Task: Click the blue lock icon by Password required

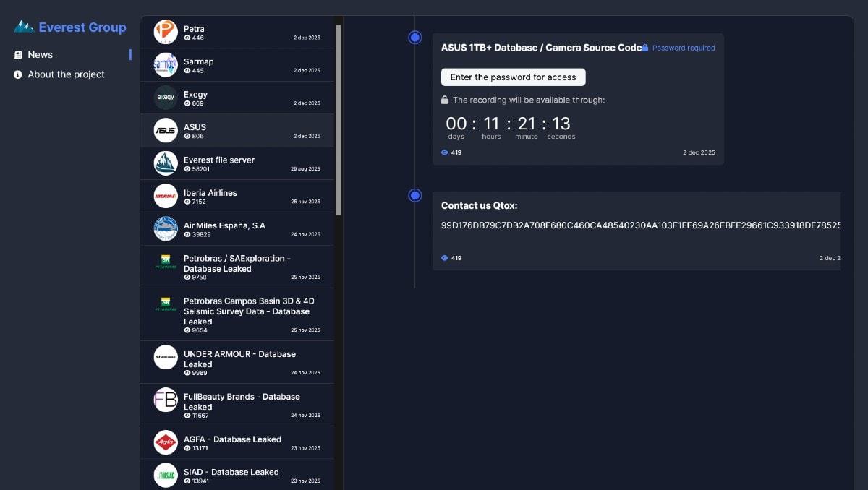Action: [645, 48]
